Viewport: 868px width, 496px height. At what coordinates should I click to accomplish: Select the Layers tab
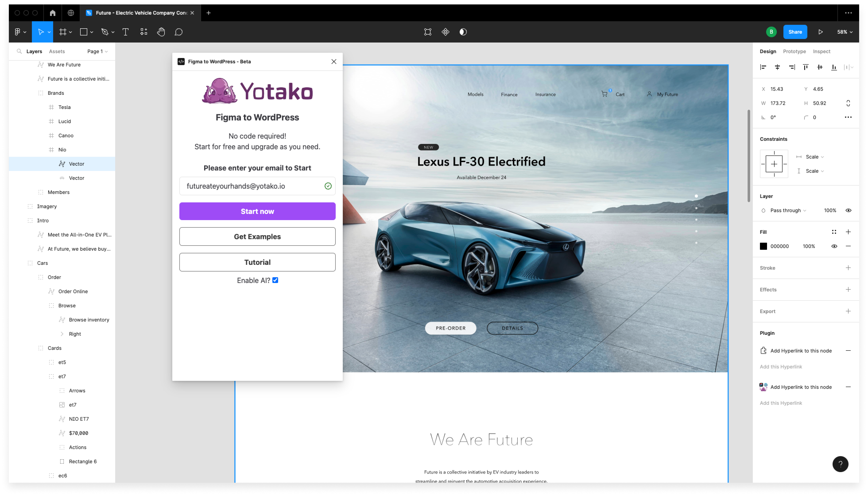[34, 51]
